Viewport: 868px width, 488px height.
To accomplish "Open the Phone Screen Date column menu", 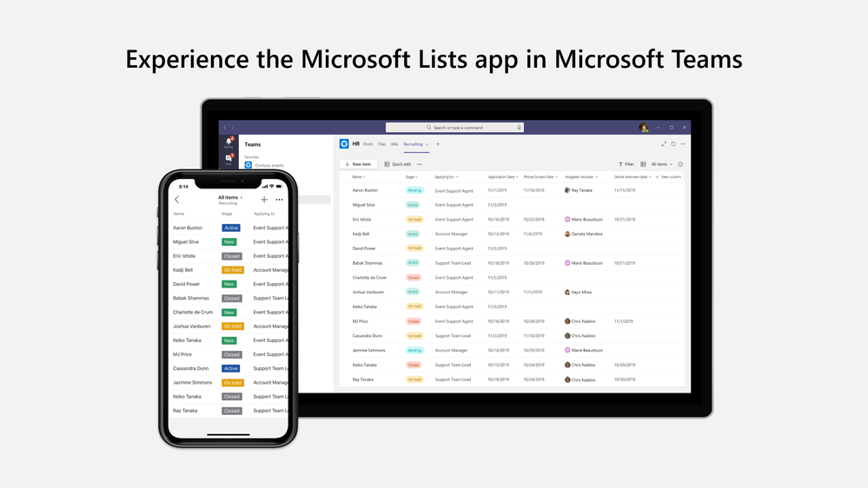I will [540, 177].
